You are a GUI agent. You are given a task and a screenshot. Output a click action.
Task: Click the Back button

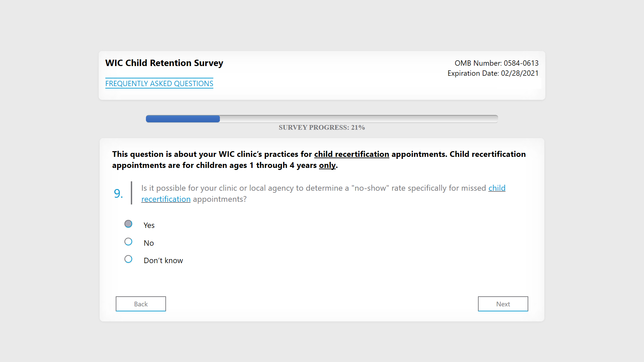pos(141,304)
